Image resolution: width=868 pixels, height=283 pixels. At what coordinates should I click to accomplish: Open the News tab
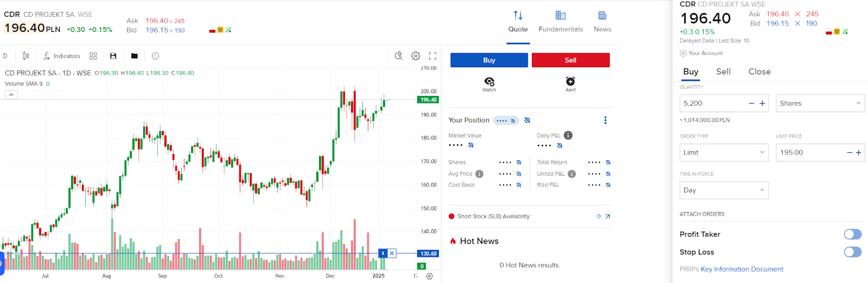click(602, 22)
